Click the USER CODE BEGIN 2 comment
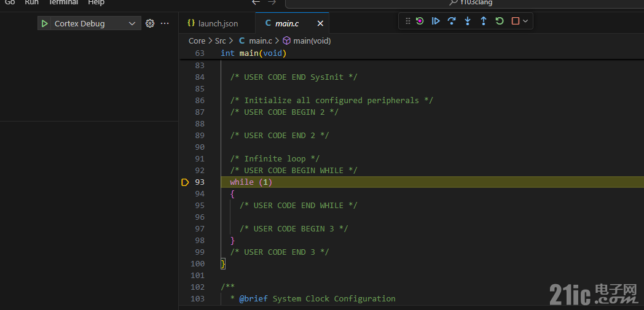This screenshot has height=310, width=644. [x=285, y=112]
